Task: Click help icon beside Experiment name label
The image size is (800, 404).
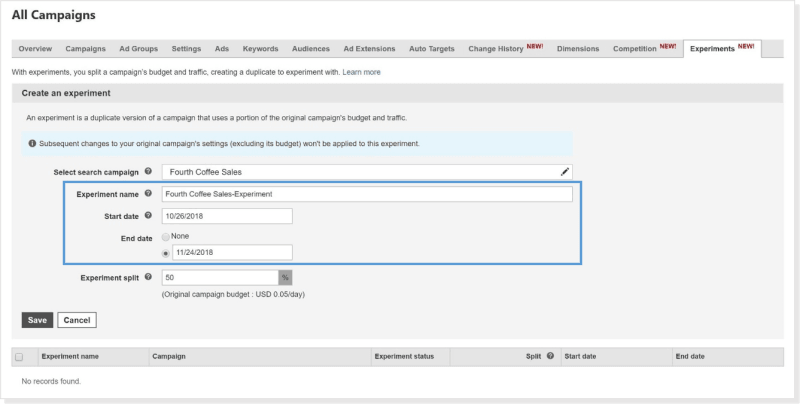Action: pos(148,194)
